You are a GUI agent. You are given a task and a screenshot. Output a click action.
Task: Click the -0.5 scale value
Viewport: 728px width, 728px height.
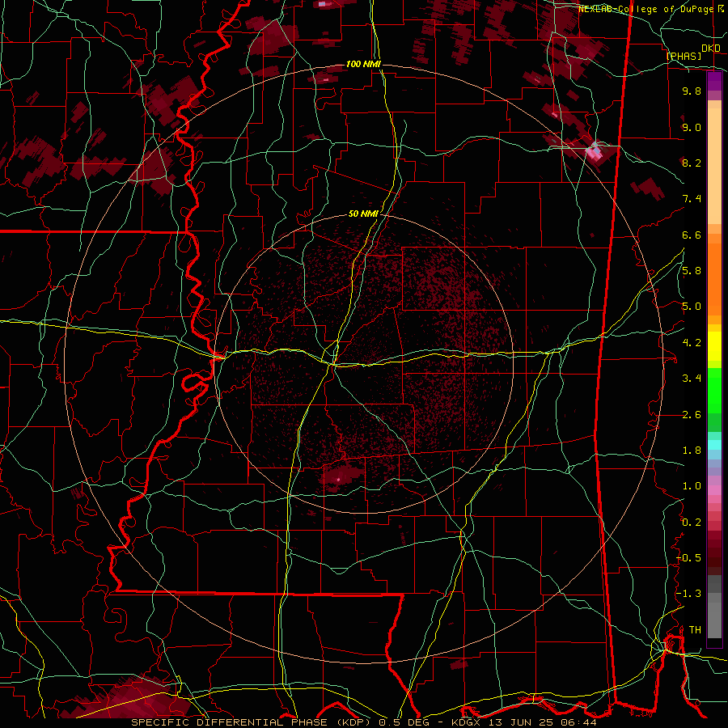688,558
